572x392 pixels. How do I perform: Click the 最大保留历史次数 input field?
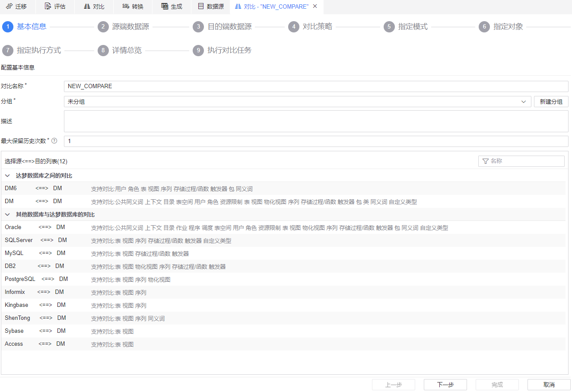(316, 141)
